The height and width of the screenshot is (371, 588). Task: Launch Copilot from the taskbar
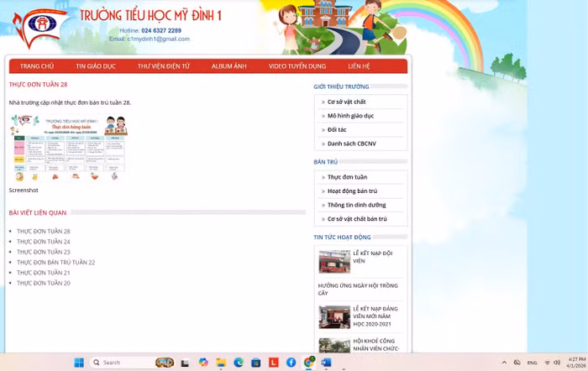[x=203, y=363]
